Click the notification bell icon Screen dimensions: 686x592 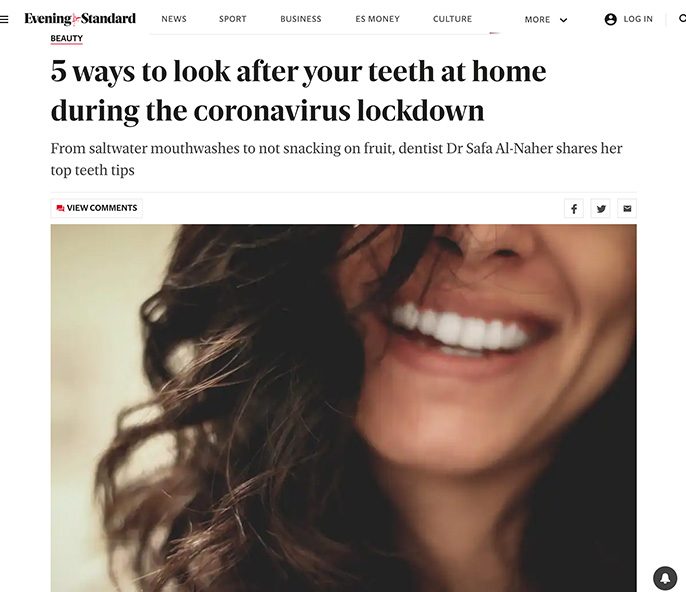665,578
